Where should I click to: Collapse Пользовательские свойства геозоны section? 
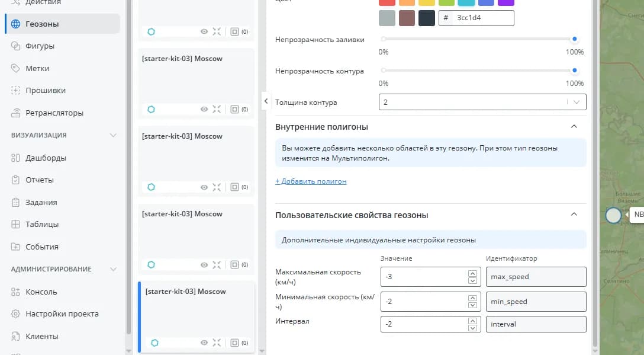[573, 215]
